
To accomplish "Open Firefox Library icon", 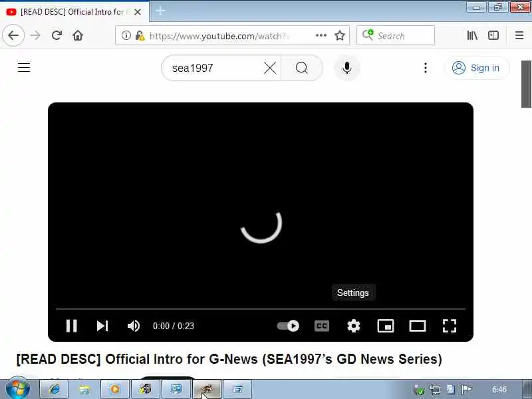I will (472, 35).
